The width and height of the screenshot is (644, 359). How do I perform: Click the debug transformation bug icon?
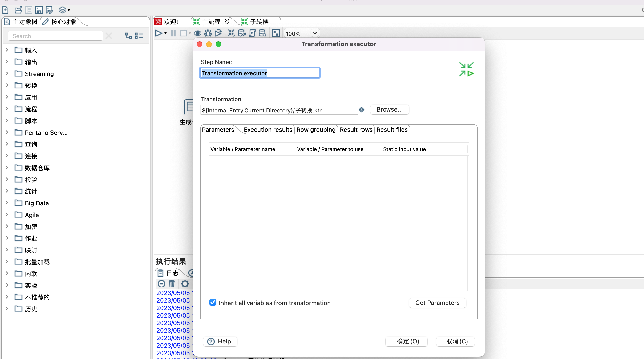click(208, 33)
